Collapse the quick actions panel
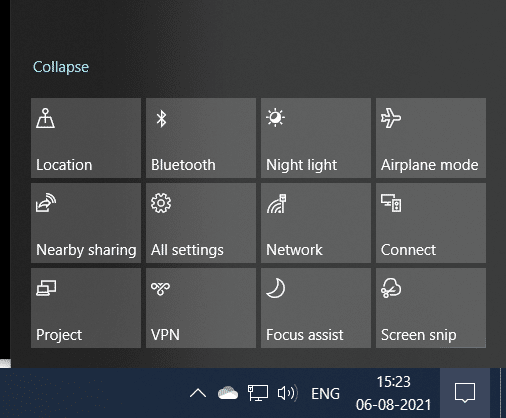The height and width of the screenshot is (418, 506). pyautogui.click(x=61, y=67)
